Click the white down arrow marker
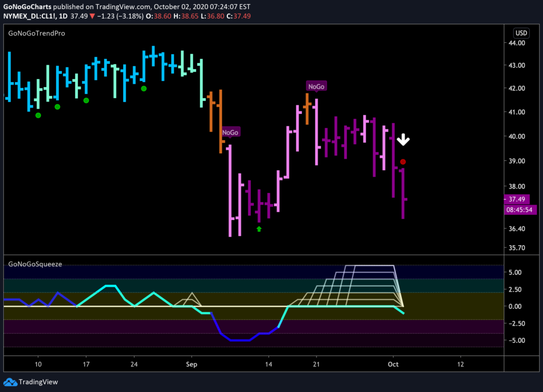This screenshot has height=392, width=543. [403, 140]
